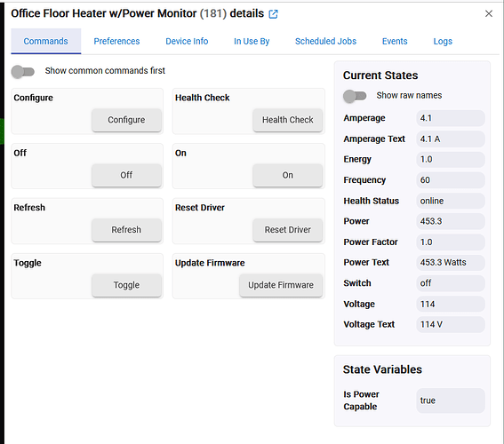This screenshot has width=504, height=444.
Task: Select the Amperage value 4.1
Action: click(x=451, y=118)
